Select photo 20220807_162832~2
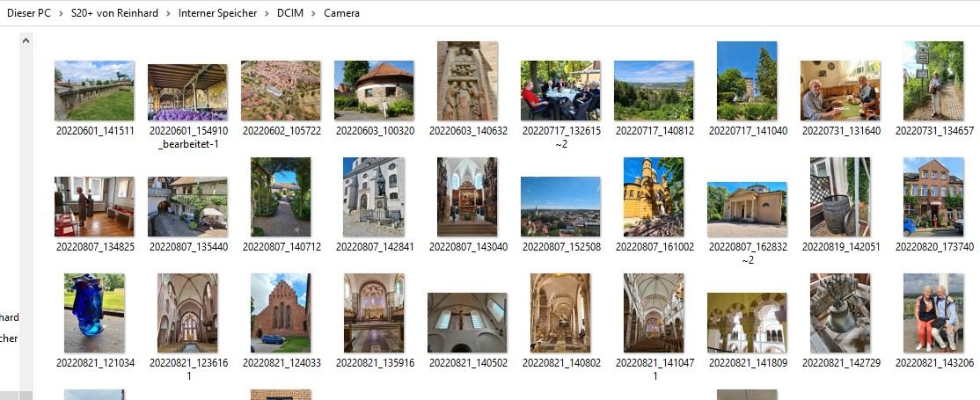 [747, 209]
